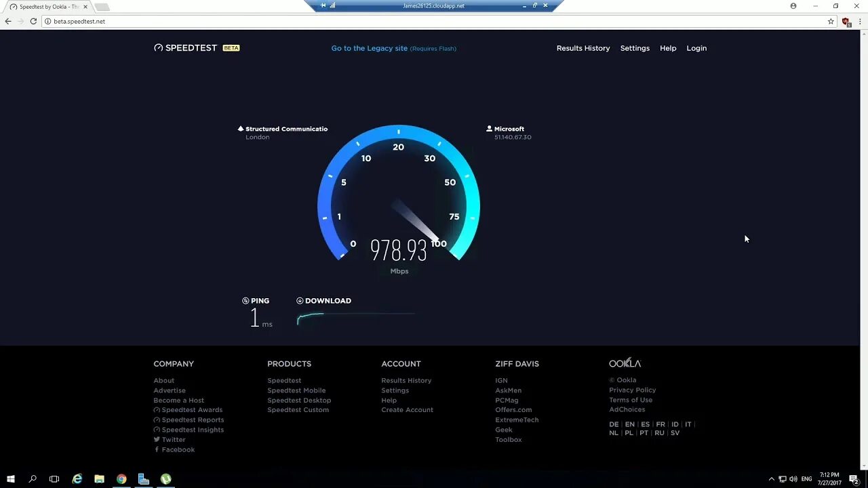Screen dimensions: 868x488
Task: Click the address bar showing beta.speedtest.net
Action: pyautogui.click(x=434, y=21)
